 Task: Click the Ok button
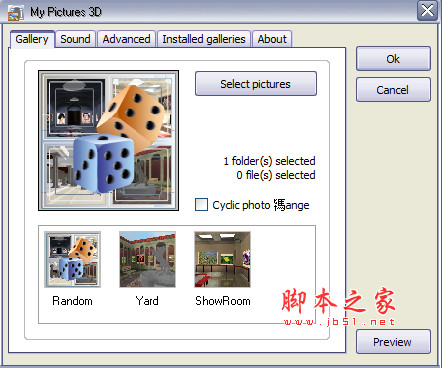click(x=393, y=59)
